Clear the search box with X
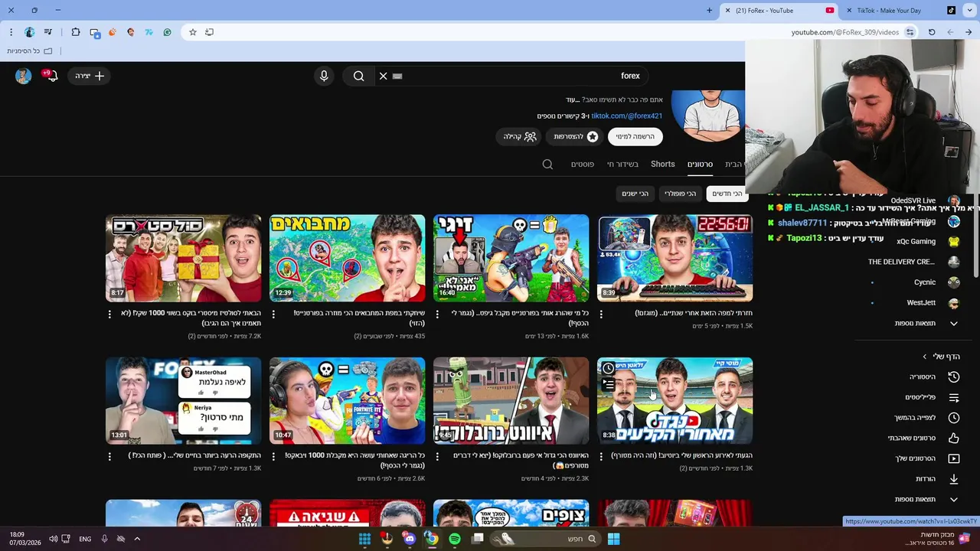Viewport: 980px width, 551px height. click(x=383, y=76)
